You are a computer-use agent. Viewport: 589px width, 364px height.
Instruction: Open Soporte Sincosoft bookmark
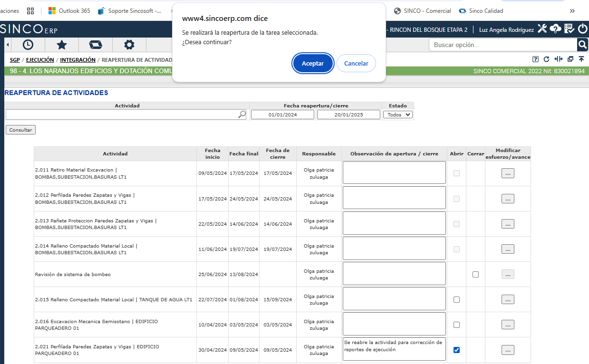[x=129, y=10]
